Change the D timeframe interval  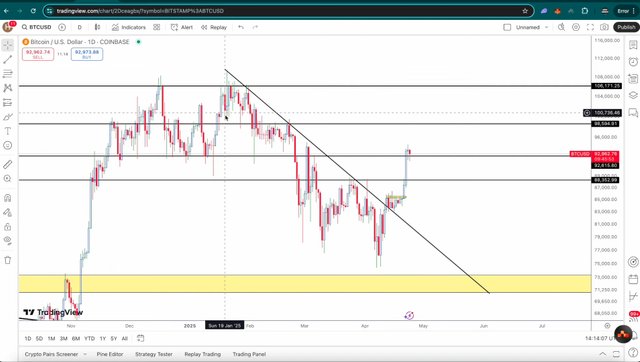coord(80,27)
